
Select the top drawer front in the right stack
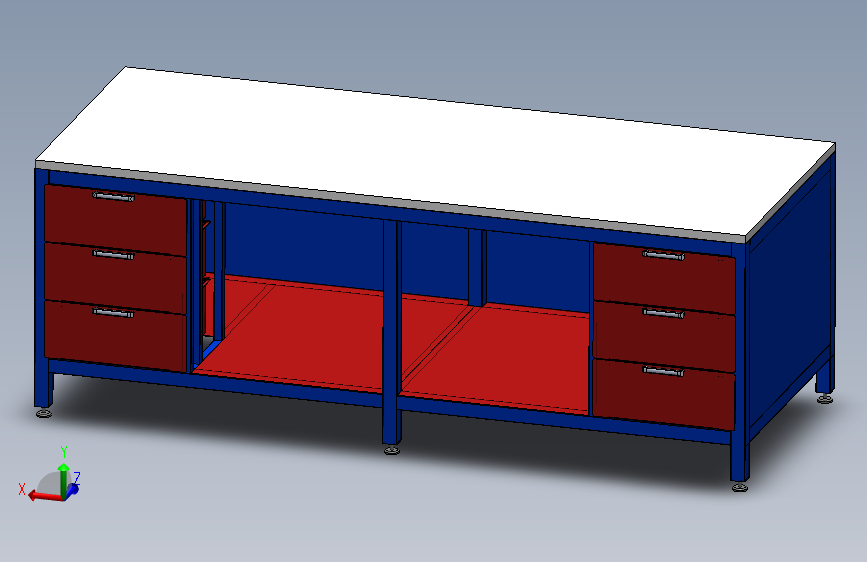click(664, 278)
